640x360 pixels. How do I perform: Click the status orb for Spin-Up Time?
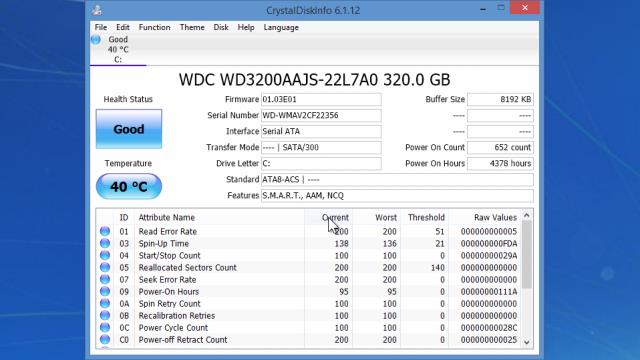105,243
